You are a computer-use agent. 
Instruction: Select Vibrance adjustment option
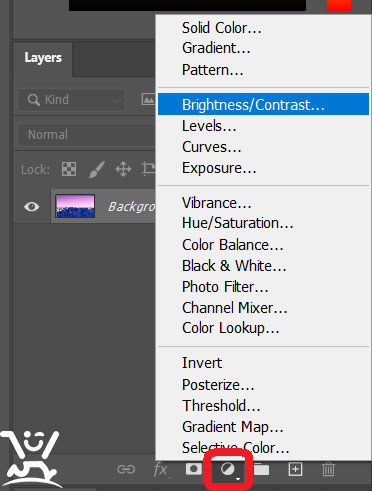click(263, 203)
